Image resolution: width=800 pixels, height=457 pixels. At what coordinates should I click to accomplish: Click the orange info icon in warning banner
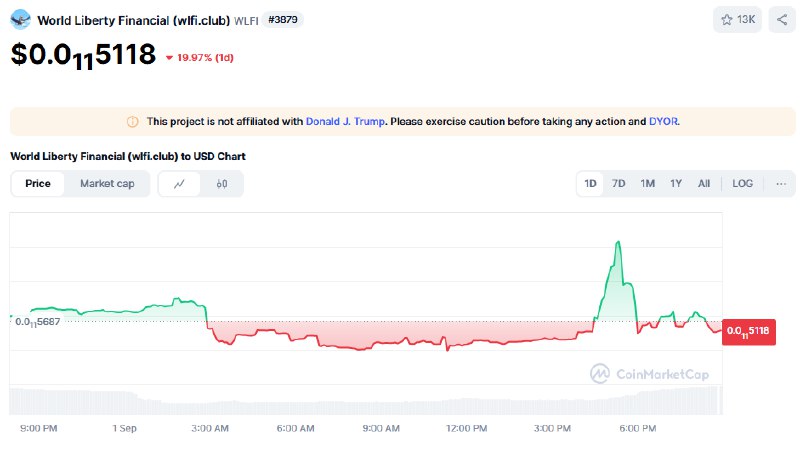click(132, 122)
